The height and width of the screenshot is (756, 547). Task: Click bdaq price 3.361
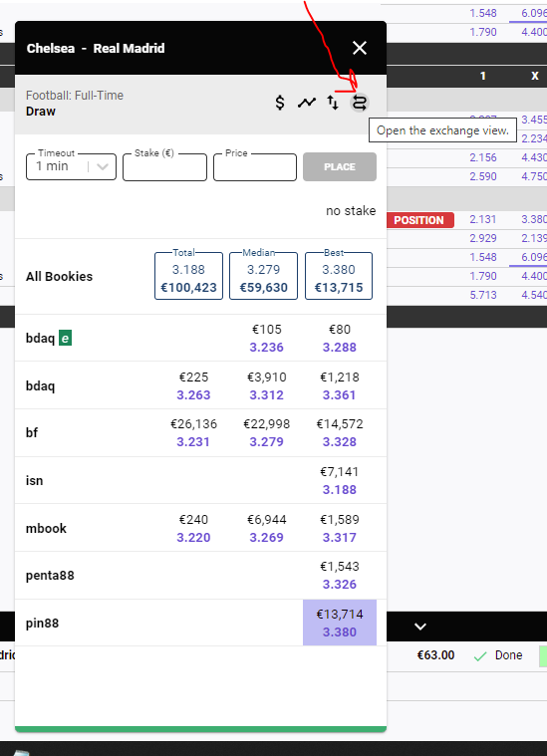click(x=340, y=395)
